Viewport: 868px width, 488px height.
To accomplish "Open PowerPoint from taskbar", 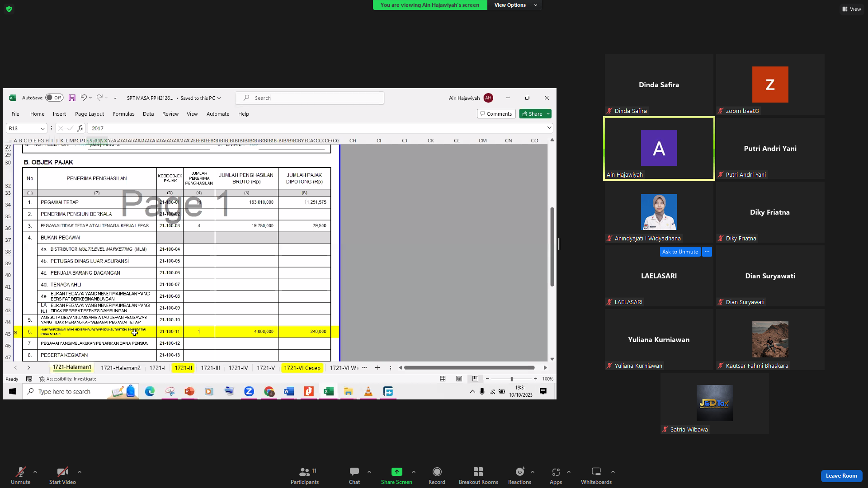I will click(x=189, y=391).
